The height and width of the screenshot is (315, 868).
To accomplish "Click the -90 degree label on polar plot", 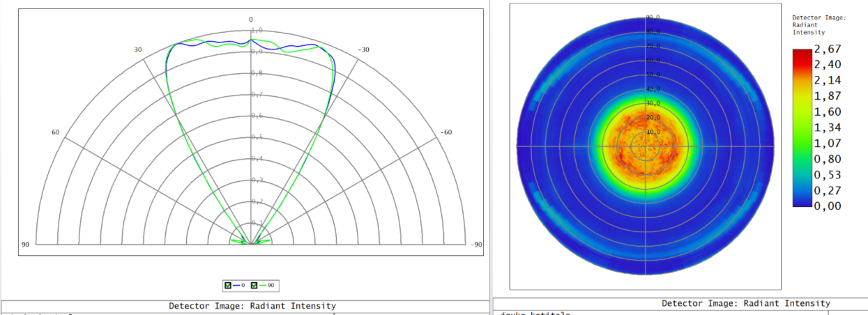I will click(476, 245).
